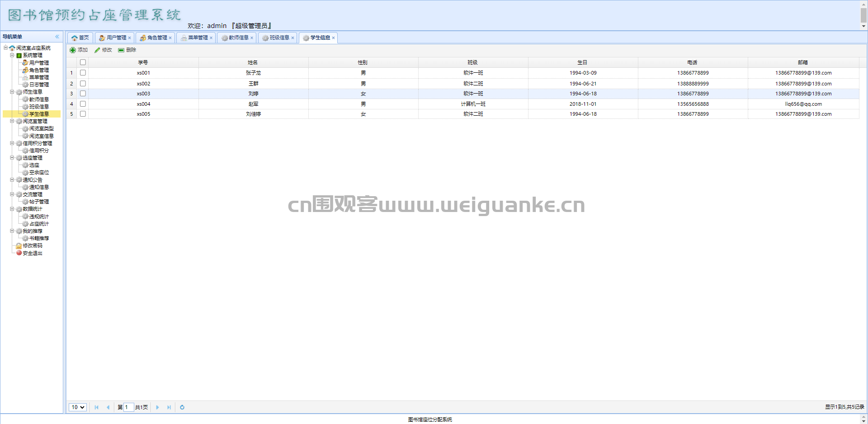The width and height of the screenshot is (868, 424).
Task: Check the row for xs004
Action: (x=83, y=104)
